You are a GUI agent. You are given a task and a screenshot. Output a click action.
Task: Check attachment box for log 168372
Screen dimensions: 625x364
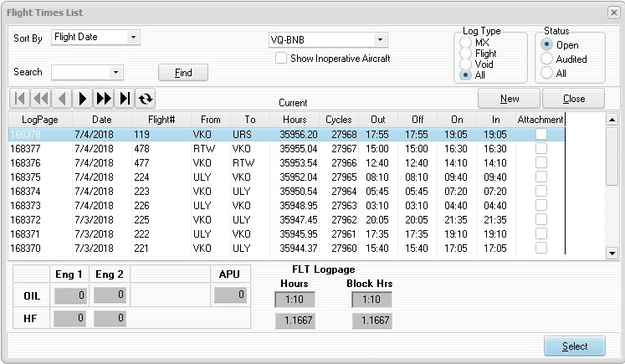tap(540, 219)
